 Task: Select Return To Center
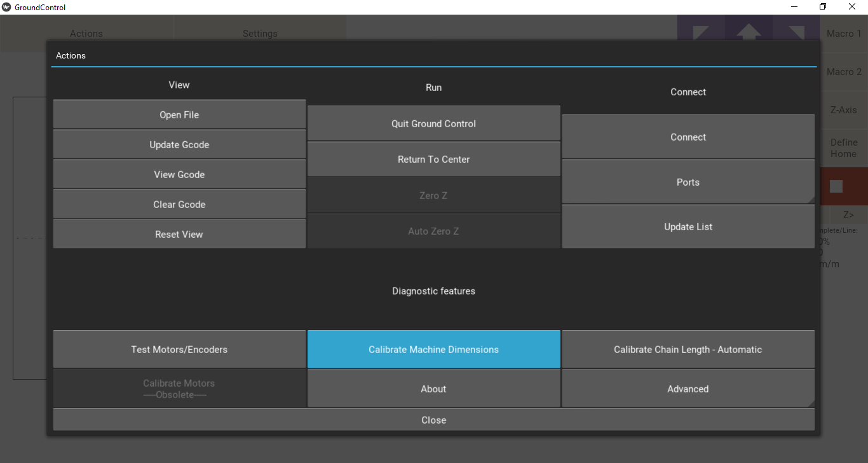(433, 159)
